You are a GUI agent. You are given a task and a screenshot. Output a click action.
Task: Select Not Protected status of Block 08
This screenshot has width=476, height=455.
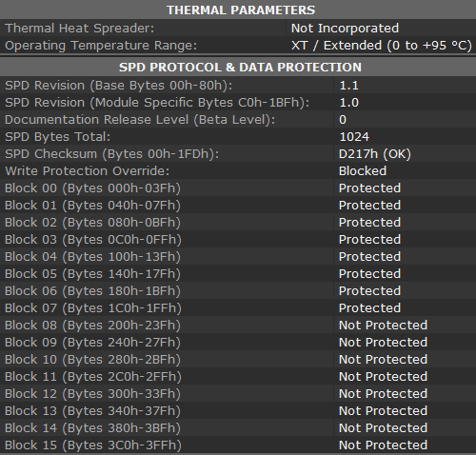click(x=383, y=326)
